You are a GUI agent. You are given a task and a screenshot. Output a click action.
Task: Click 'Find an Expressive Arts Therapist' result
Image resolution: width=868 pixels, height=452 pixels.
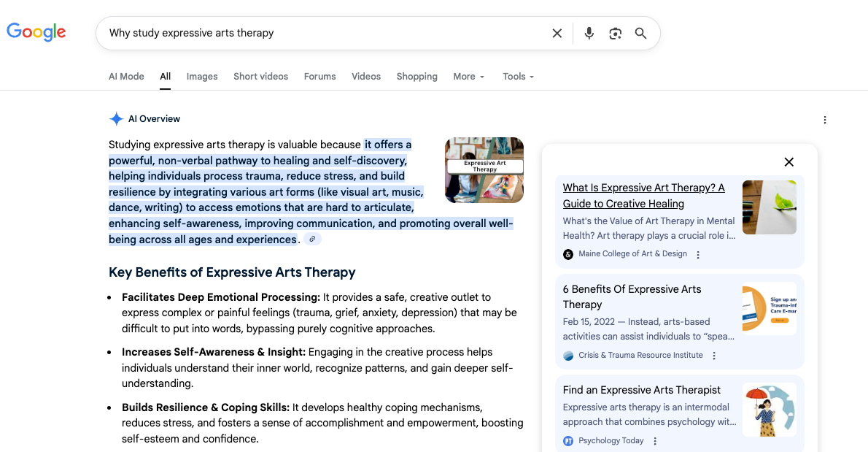(641, 390)
